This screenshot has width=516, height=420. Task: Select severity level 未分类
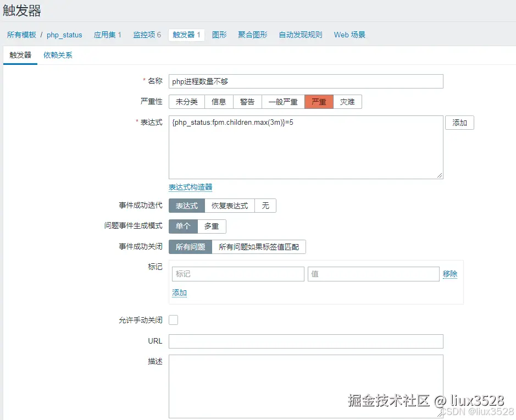pyautogui.click(x=186, y=101)
